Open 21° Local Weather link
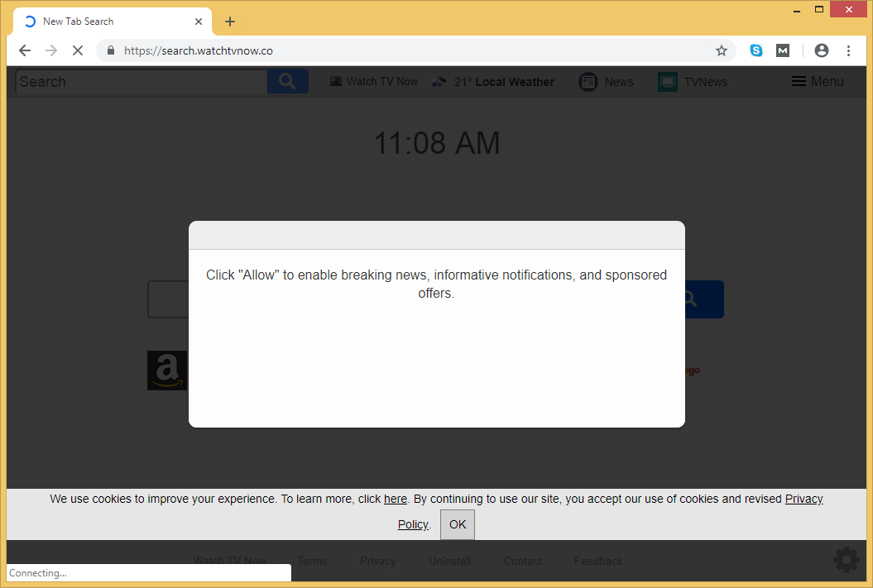873x588 pixels. (492, 82)
